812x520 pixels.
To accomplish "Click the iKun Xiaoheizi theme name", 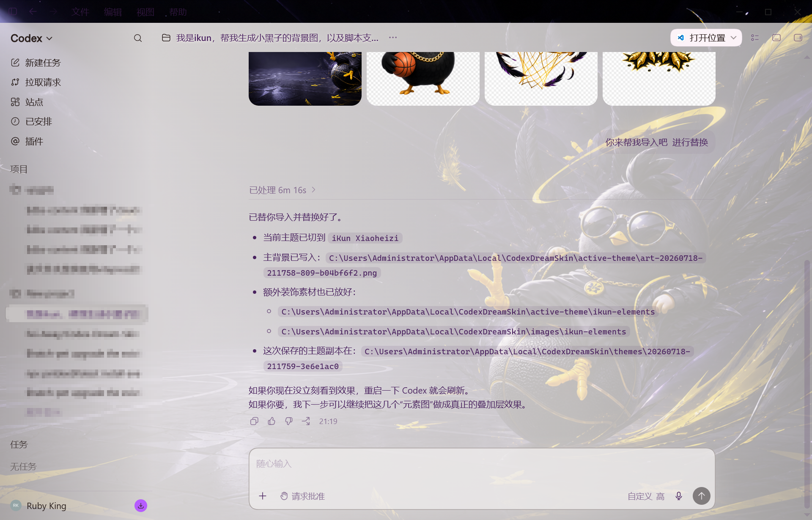I will tap(365, 238).
